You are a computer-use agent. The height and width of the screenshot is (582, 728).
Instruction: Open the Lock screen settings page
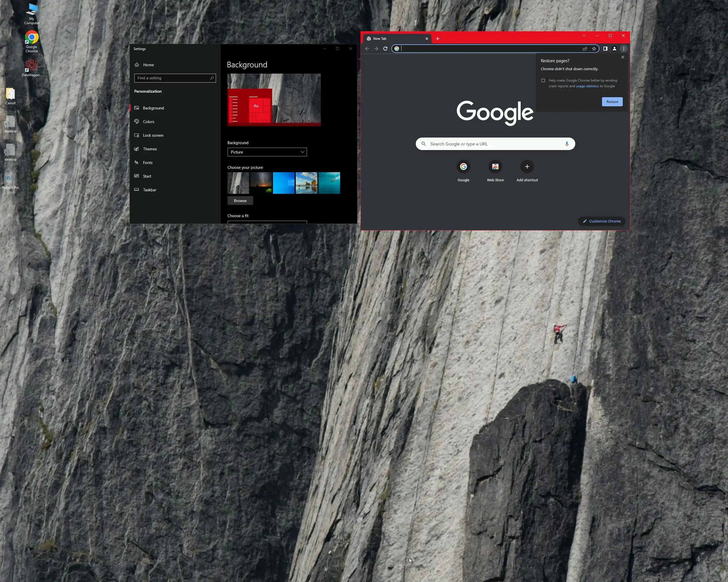coord(153,135)
